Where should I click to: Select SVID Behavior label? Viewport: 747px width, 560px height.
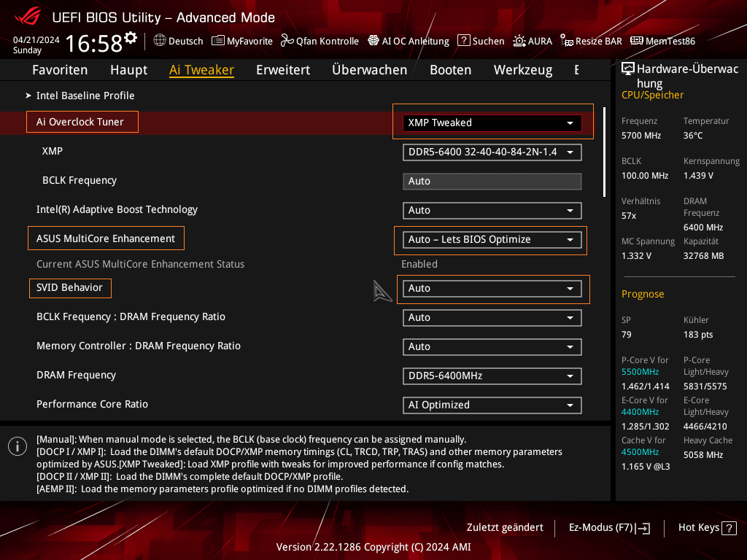coord(69,287)
